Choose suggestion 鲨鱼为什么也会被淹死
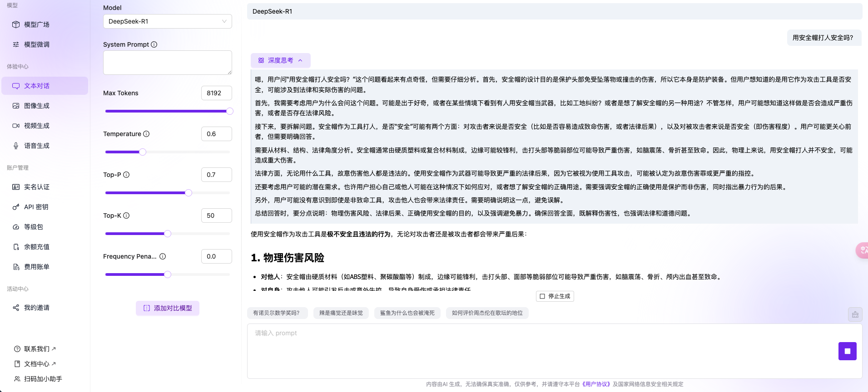 [x=407, y=313]
